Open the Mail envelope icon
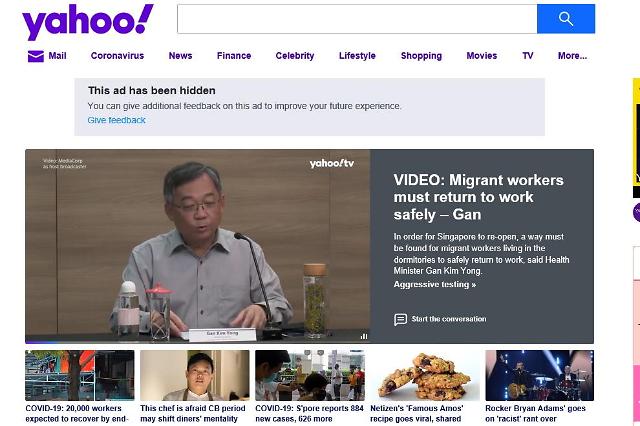The image size is (640, 426). 36,56
